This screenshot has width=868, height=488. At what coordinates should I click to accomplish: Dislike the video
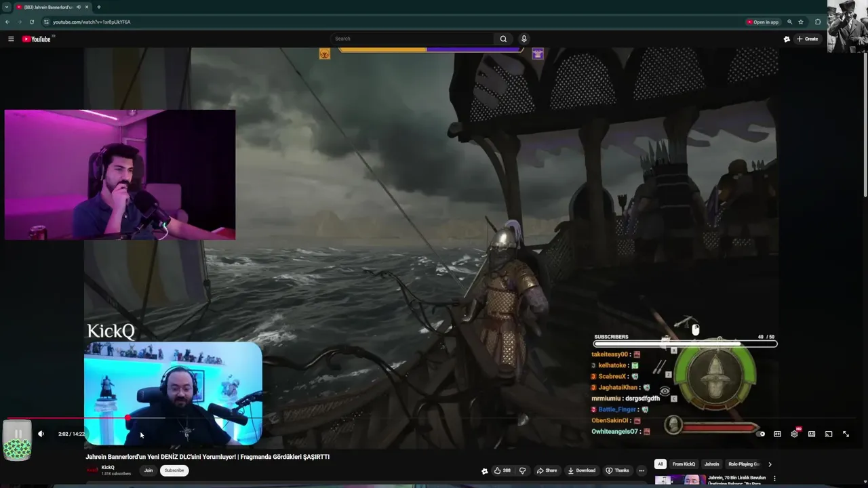(x=522, y=470)
